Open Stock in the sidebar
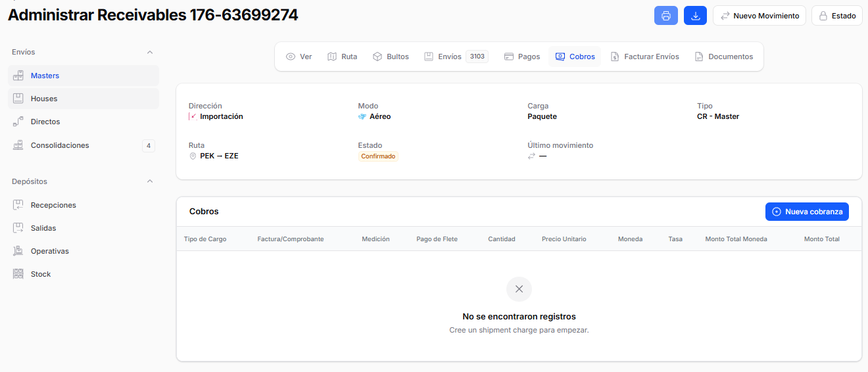 point(84,274)
